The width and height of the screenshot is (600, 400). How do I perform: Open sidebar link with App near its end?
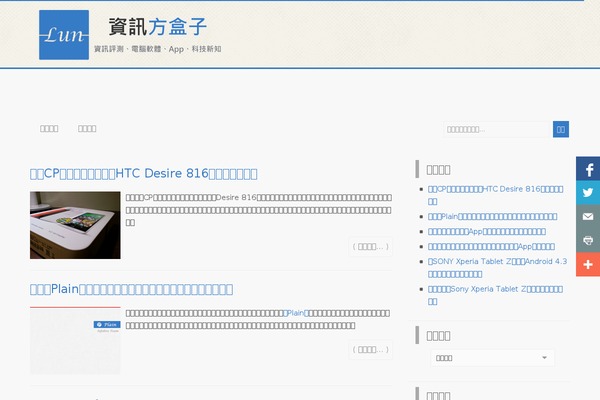(x=491, y=247)
